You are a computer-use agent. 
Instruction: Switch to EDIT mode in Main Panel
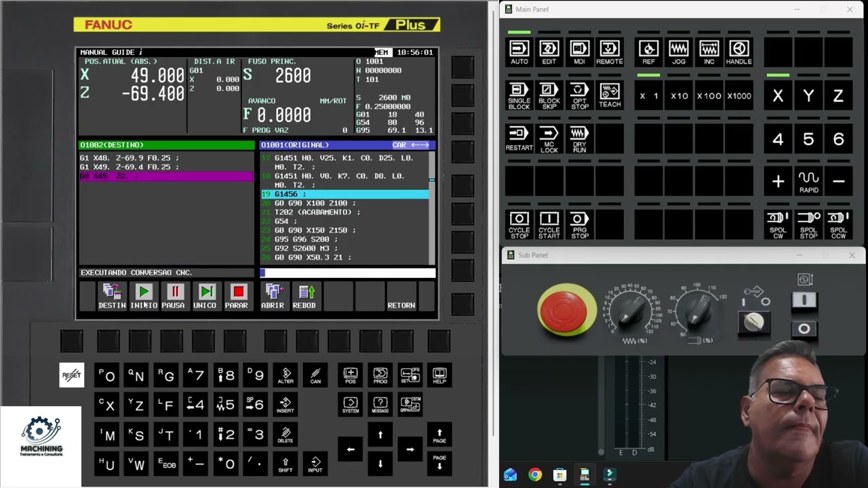click(549, 52)
